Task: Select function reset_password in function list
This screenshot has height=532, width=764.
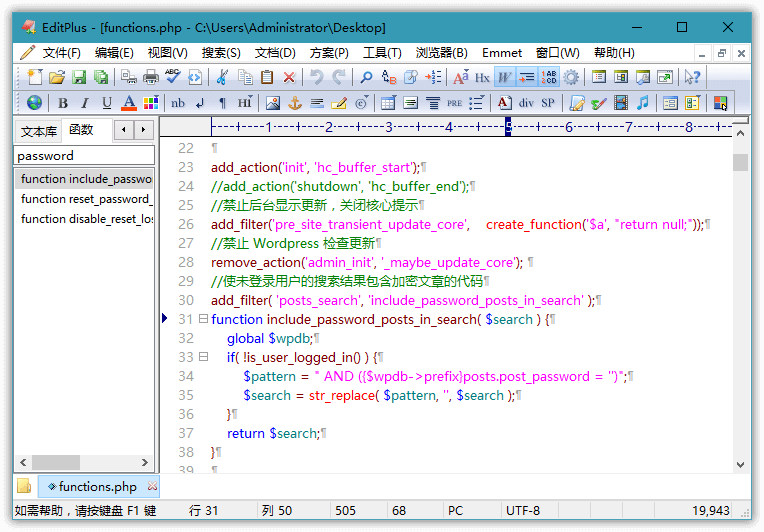Action: pos(86,199)
